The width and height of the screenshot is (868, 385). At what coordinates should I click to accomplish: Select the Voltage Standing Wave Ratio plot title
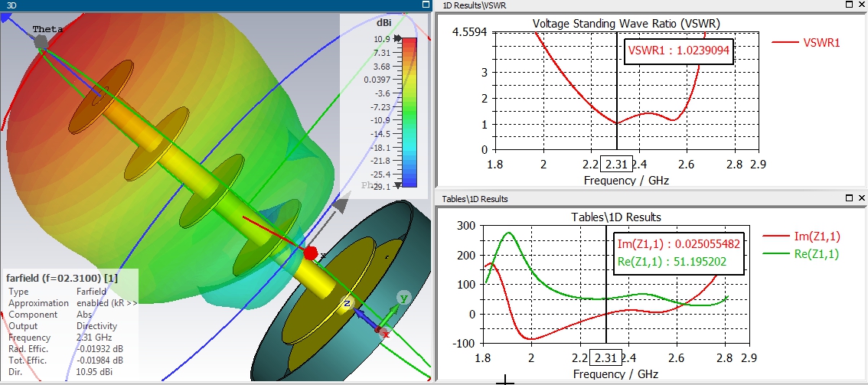[626, 23]
